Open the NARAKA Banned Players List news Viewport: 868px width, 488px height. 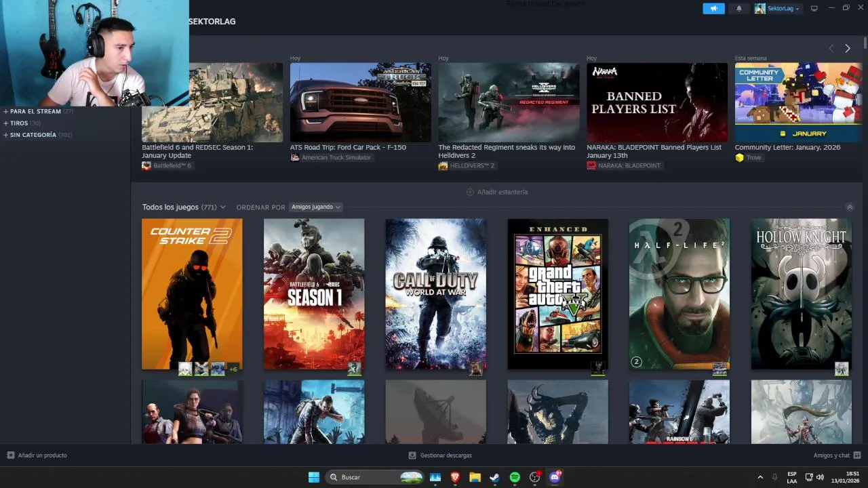pyautogui.click(x=657, y=102)
